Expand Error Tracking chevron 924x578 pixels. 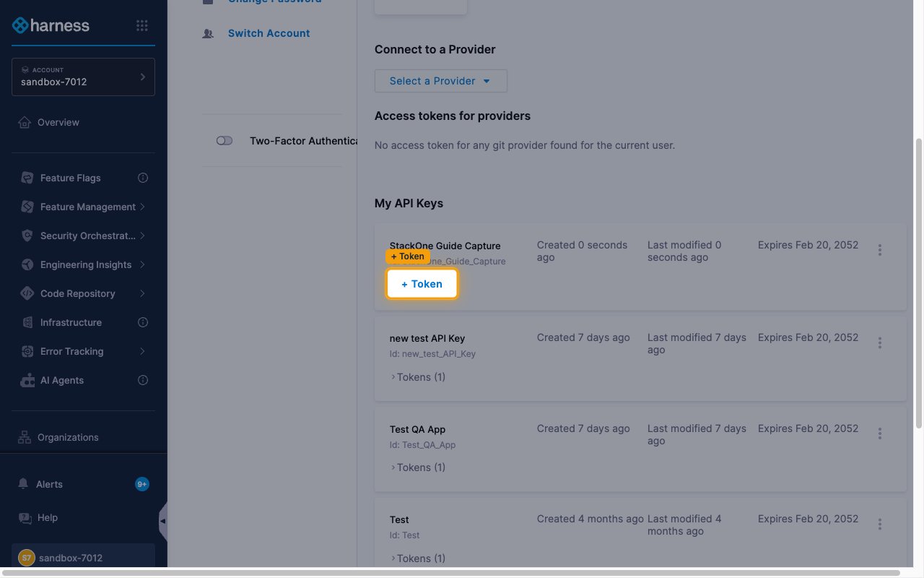click(143, 351)
